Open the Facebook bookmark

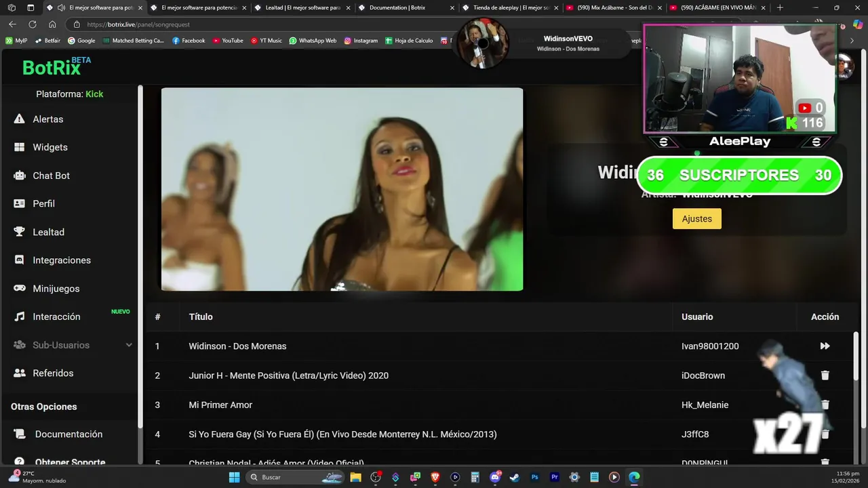click(x=189, y=41)
